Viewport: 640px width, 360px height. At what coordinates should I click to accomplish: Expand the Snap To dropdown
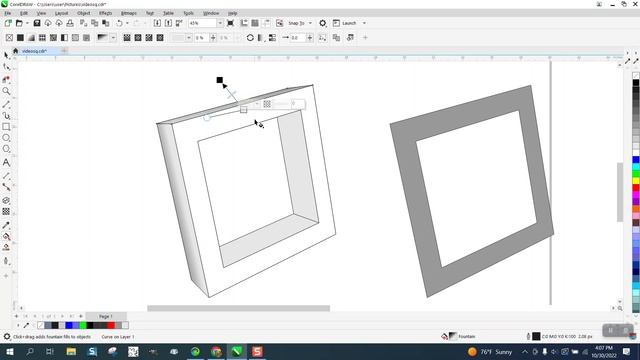coord(310,23)
